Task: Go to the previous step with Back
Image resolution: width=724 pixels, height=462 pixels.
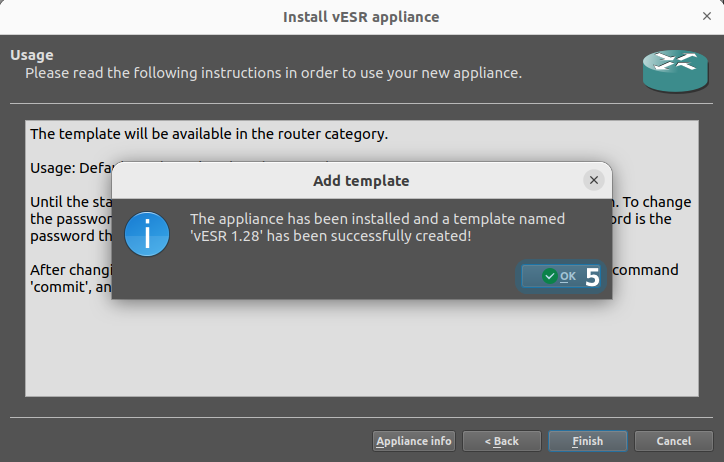Action: click(x=503, y=441)
